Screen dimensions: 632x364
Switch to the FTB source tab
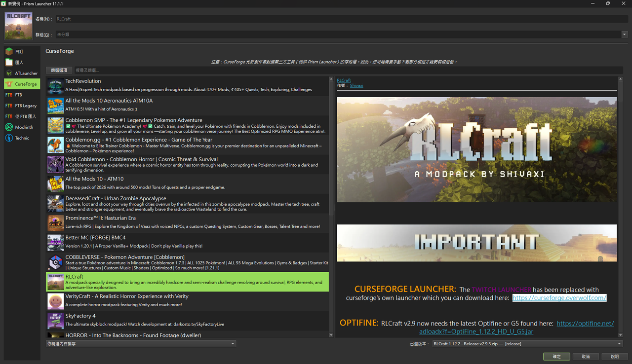click(x=22, y=95)
